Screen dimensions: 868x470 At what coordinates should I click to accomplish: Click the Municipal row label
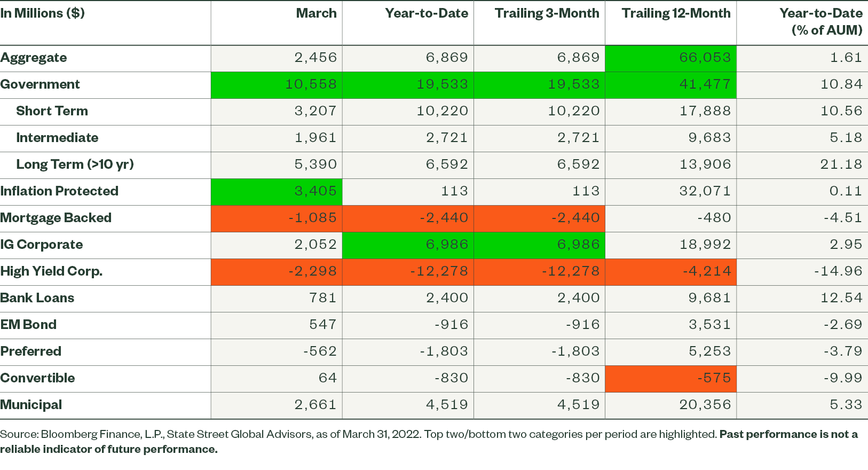click(31, 405)
